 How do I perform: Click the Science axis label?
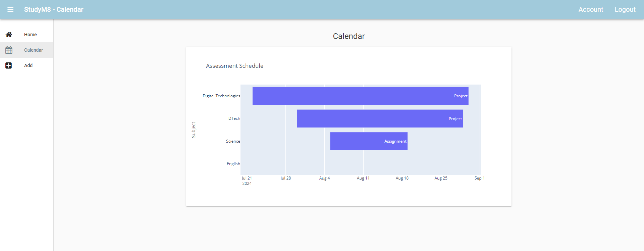point(233,141)
